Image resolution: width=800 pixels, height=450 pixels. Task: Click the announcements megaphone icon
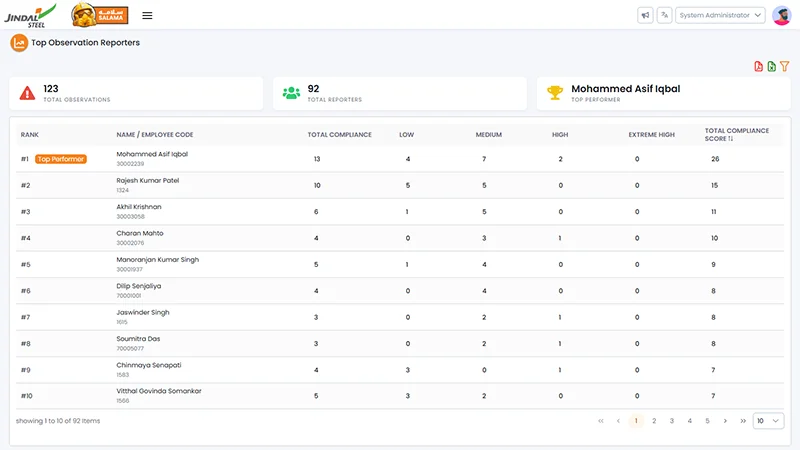coord(645,15)
